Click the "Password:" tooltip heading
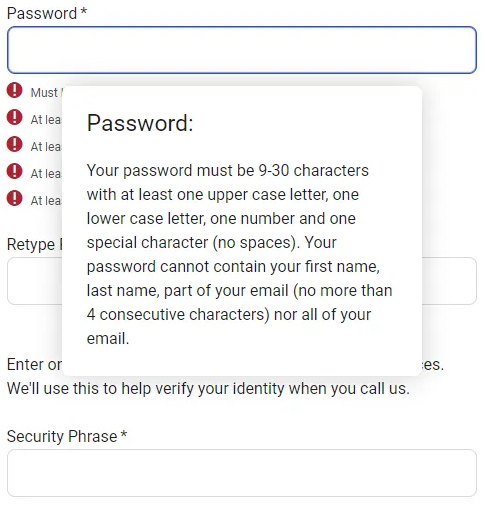Image resolution: width=484 pixels, height=507 pixels. coord(140,123)
